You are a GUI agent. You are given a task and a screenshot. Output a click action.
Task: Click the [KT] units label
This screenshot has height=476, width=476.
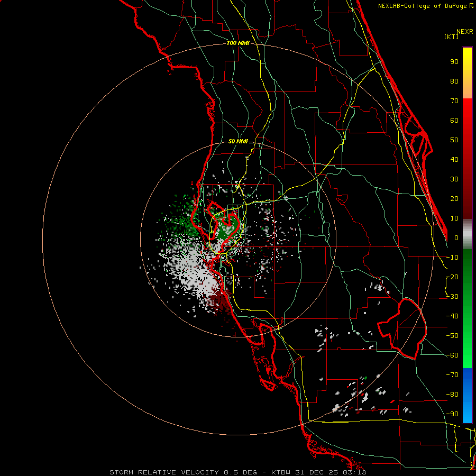tap(451, 36)
